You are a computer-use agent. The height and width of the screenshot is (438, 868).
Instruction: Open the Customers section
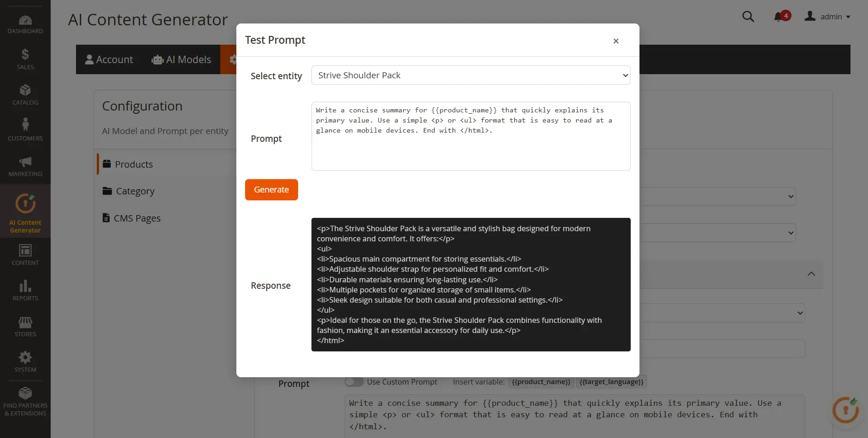(x=25, y=129)
